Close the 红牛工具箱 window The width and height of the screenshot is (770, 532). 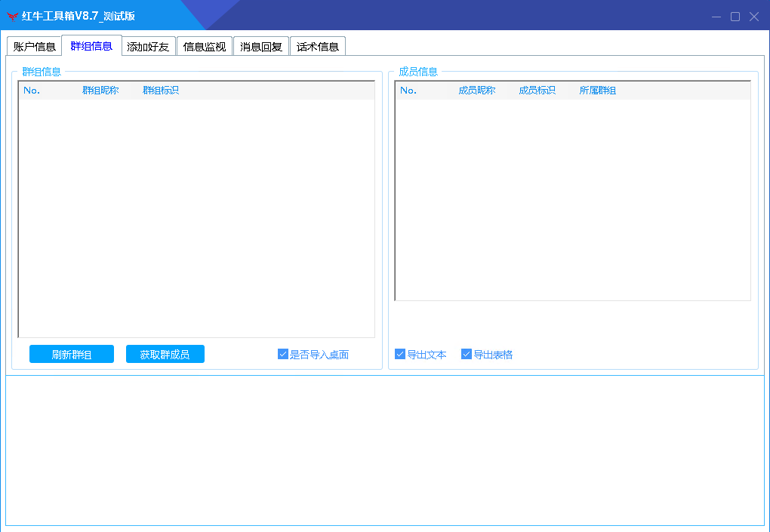click(754, 17)
